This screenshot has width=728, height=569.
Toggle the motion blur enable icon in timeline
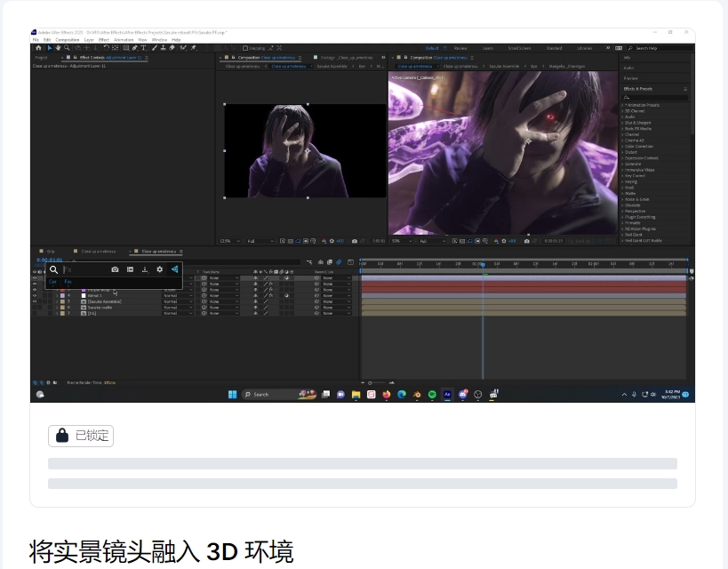(339, 262)
